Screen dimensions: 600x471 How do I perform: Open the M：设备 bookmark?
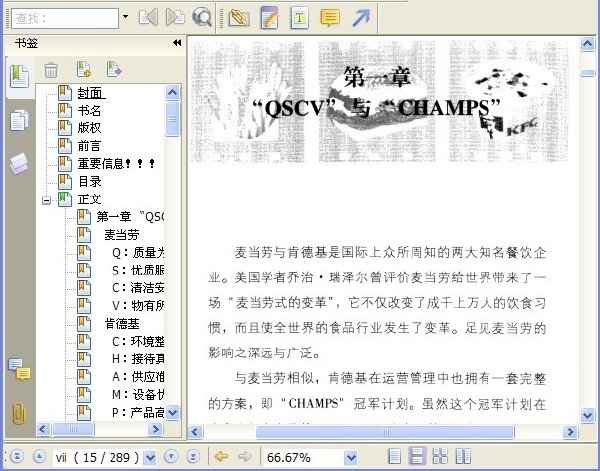point(138,394)
